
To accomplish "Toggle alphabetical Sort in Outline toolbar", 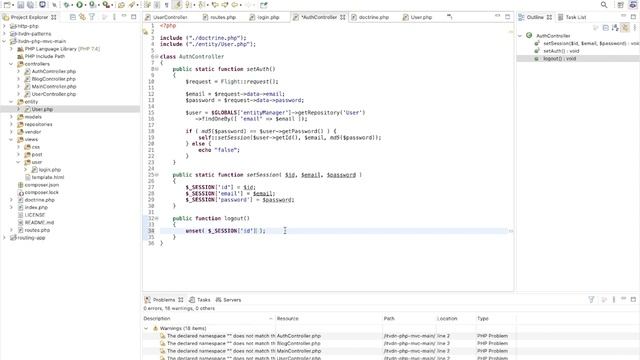I will coord(615,28).
